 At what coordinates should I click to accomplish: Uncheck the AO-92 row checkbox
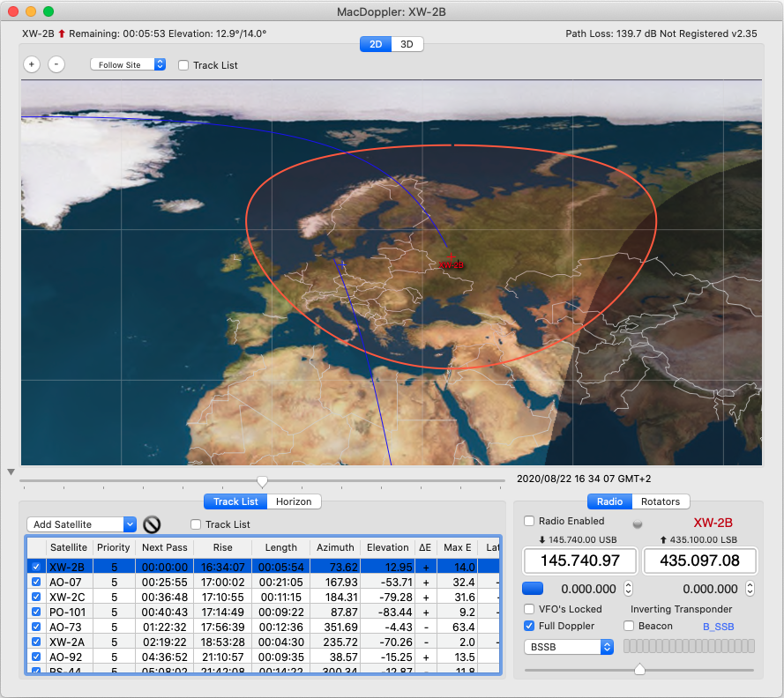click(36, 657)
